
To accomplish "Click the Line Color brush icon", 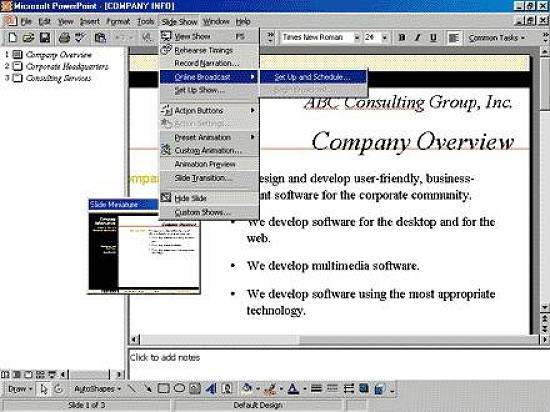I will [x=270, y=388].
